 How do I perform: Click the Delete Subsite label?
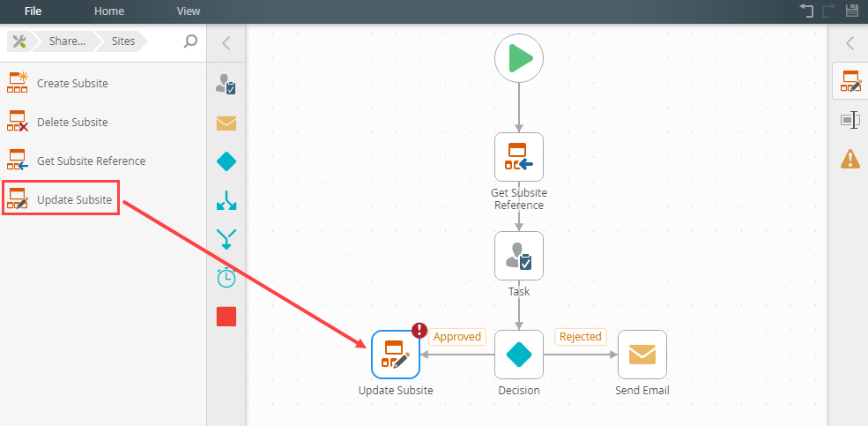tap(72, 123)
